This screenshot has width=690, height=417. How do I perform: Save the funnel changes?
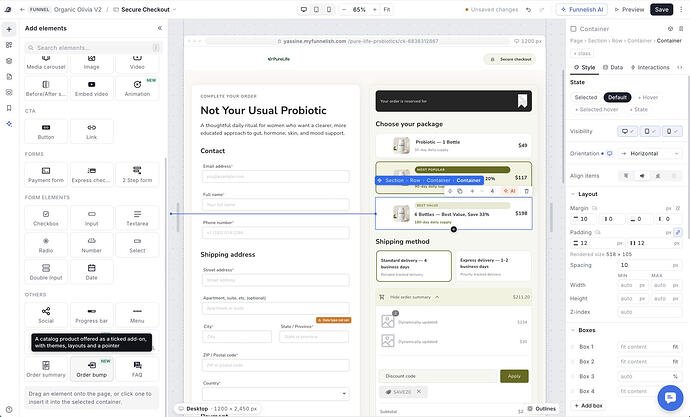(661, 9)
